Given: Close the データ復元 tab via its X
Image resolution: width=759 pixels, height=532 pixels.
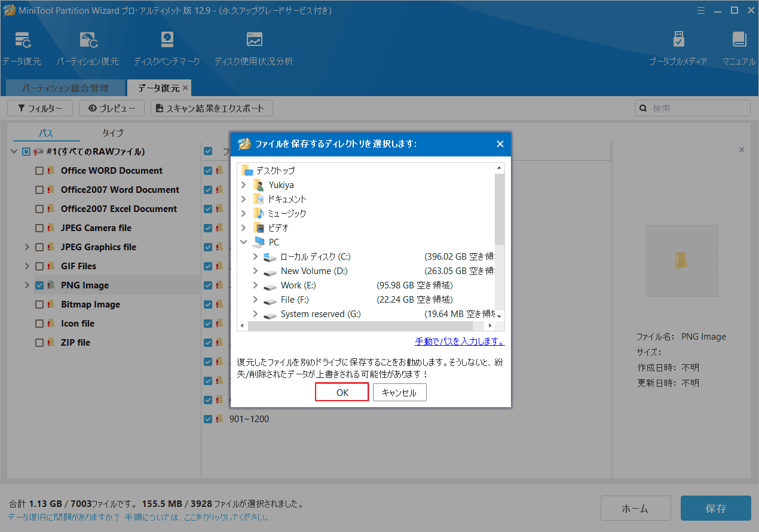Looking at the screenshot, I should point(185,88).
